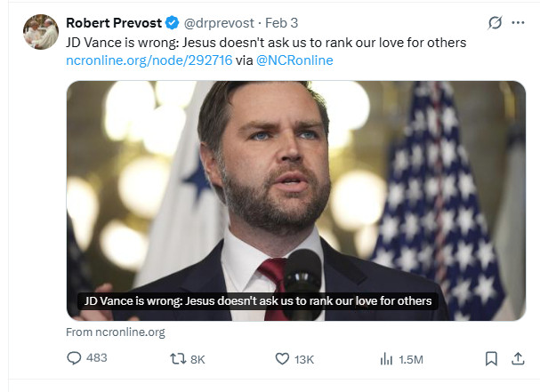
Task: Repost the tweet using the retweet icon
Action: [178, 359]
